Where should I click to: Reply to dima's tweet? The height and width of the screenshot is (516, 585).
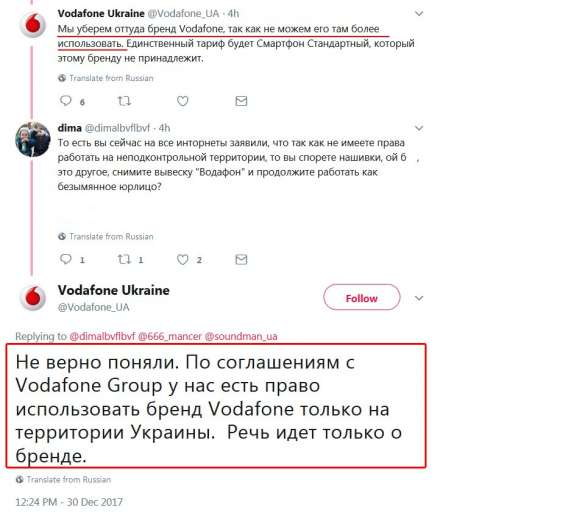66,259
